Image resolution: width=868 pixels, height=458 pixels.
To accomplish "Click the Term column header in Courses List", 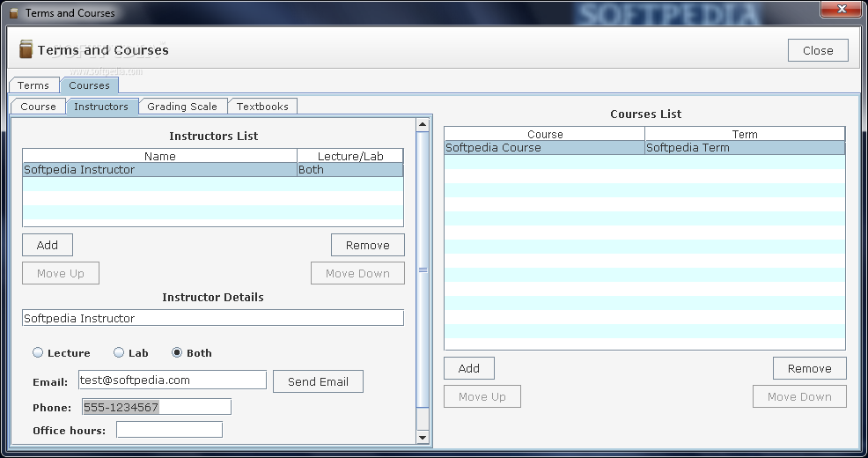I will click(745, 134).
